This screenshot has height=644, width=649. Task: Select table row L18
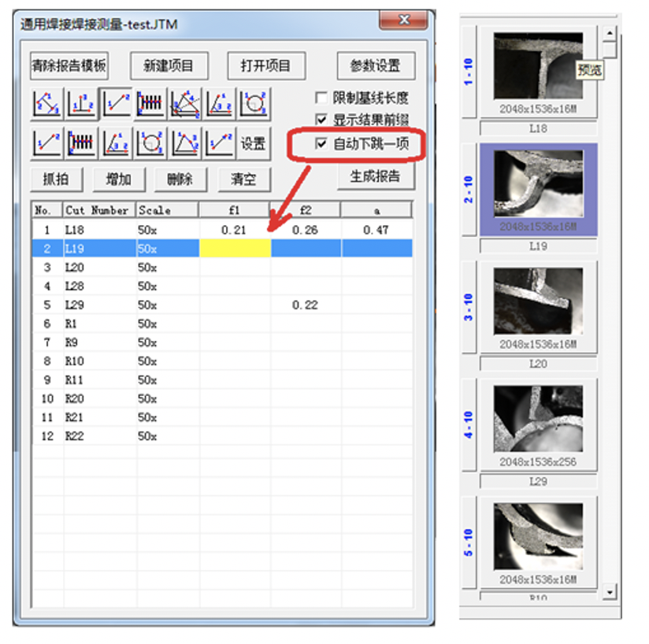pos(223,230)
